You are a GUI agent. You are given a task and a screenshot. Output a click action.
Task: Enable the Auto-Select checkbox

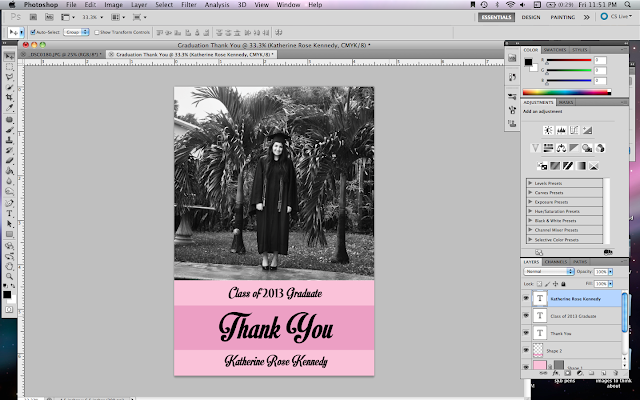pyautogui.click(x=33, y=32)
